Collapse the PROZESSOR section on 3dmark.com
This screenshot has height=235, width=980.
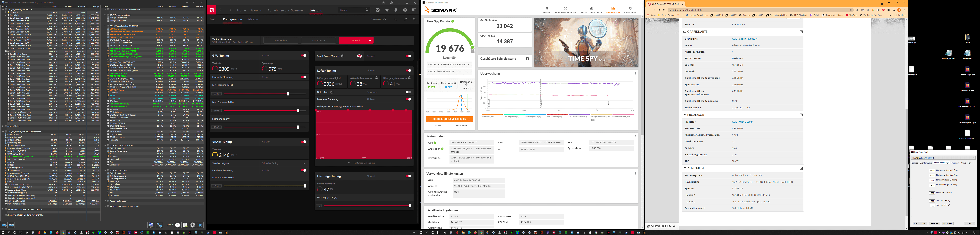click(801, 115)
